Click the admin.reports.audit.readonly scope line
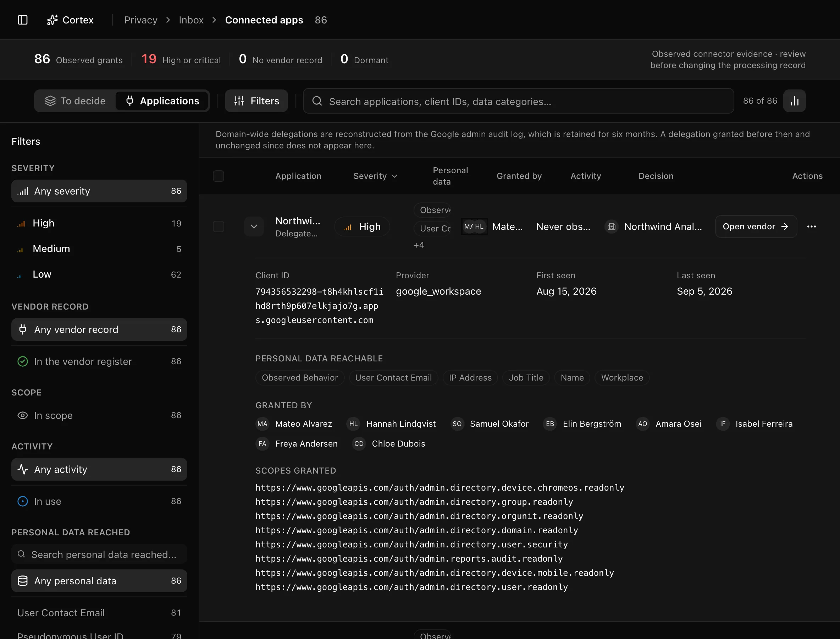This screenshot has width=840, height=639. [x=409, y=559]
